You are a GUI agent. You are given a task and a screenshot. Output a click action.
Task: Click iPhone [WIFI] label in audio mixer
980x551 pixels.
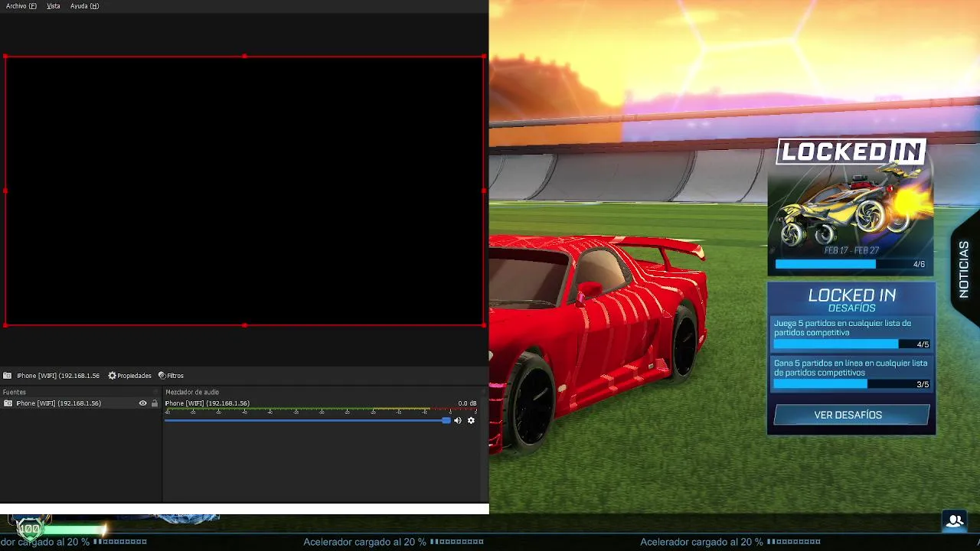pyautogui.click(x=207, y=403)
